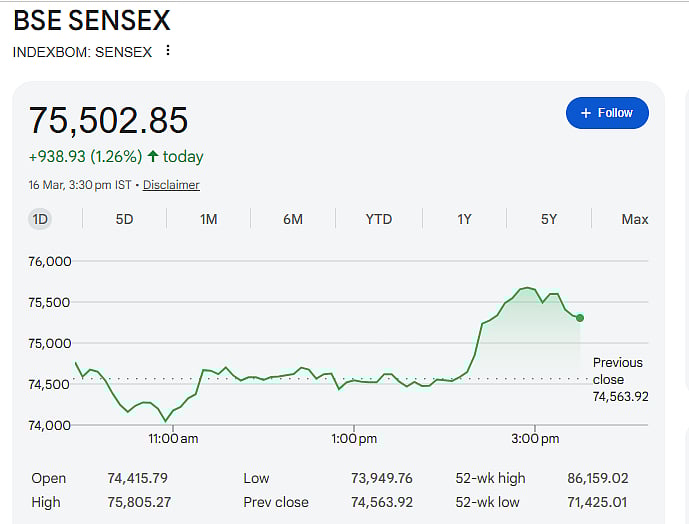Switch chart to 1M range
Viewport: 689px width, 524px height.
click(x=208, y=219)
